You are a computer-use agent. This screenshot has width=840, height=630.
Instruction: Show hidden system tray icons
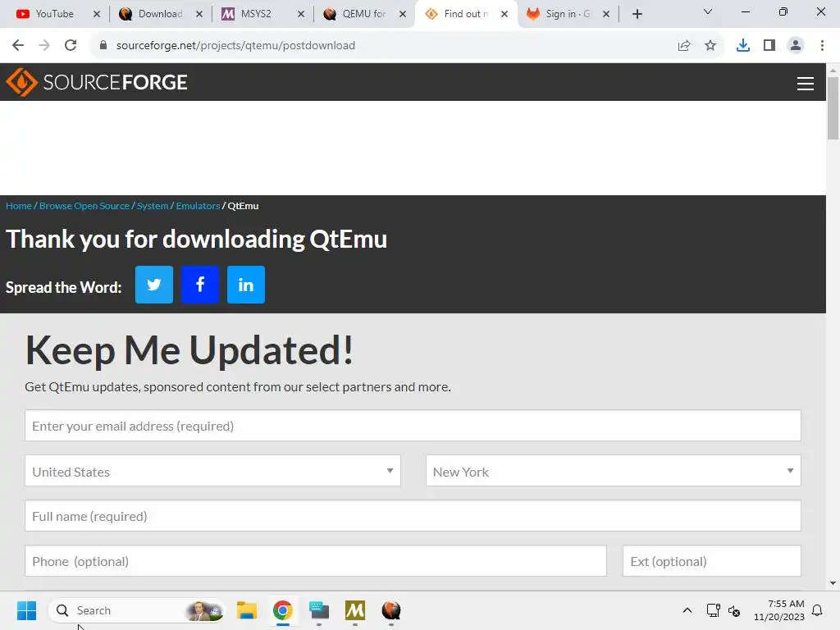coord(687,610)
